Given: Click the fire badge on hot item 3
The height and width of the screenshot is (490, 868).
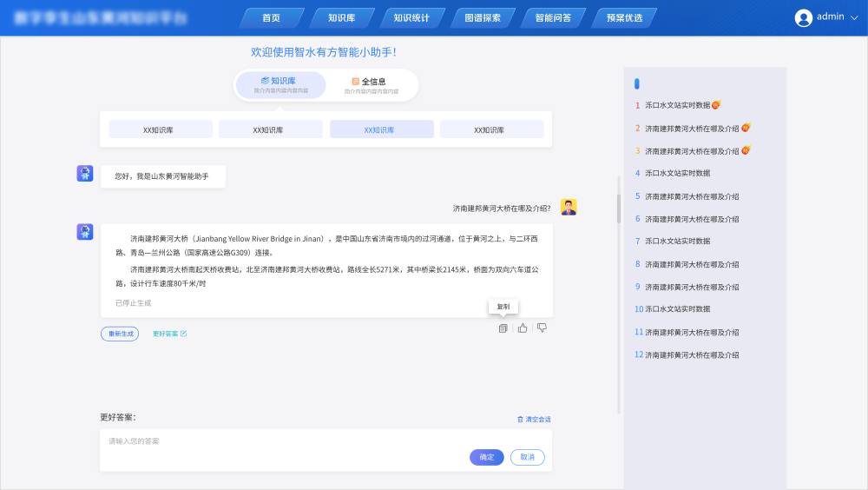Looking at the screenshot, I should click(746, 150).
